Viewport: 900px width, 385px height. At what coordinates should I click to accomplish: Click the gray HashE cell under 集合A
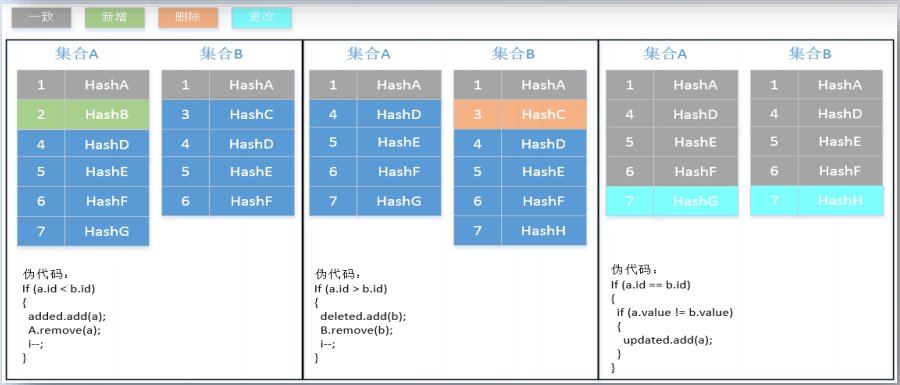pyautogui.click(x=696, y=142)
